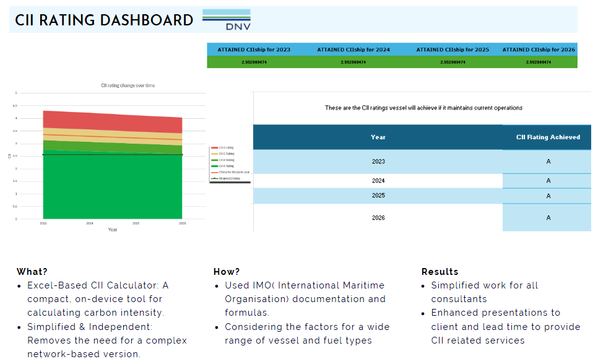Click the CIIreq for the given year legend entry

tap(230, 172)
